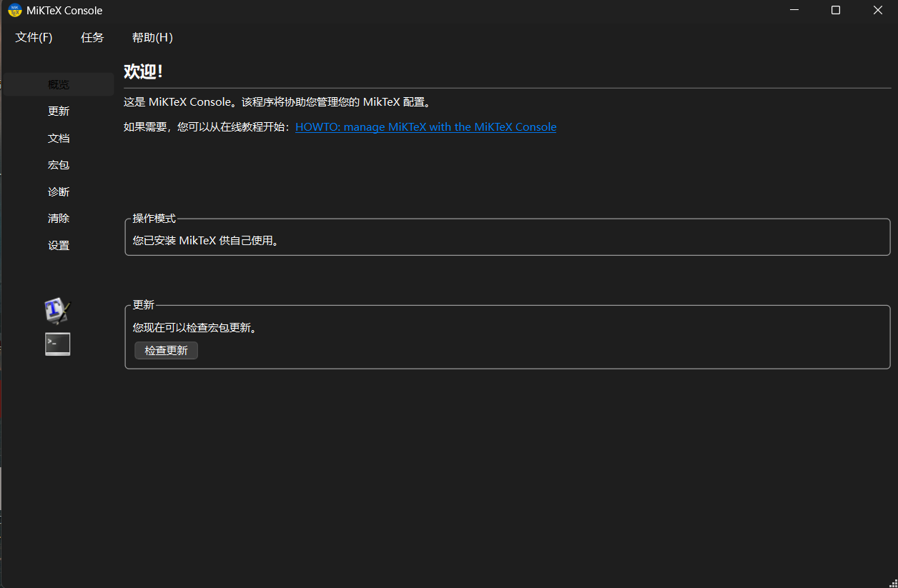Open the terminal command prompt icon
The width and height of the screenshot is (898, 588).
(57, 344)
